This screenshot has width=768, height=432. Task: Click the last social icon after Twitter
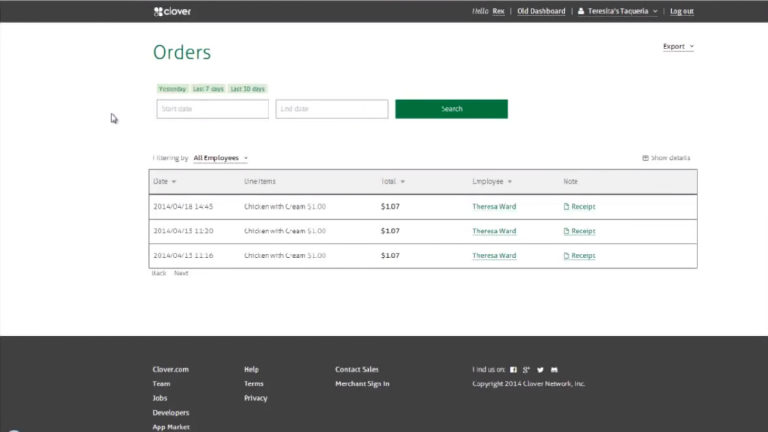click(554, 370)
